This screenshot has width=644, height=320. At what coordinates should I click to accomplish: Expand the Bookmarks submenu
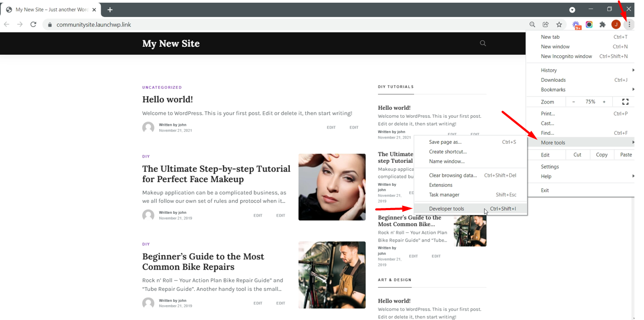click(580, 90)
